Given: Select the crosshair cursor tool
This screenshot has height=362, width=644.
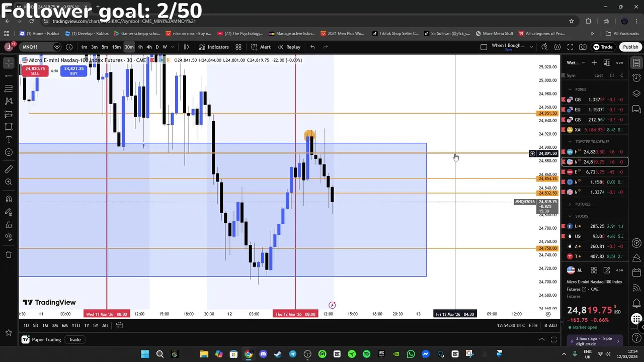Looking at the screenshot, I should pyautogui.click(x=9, y=63).
